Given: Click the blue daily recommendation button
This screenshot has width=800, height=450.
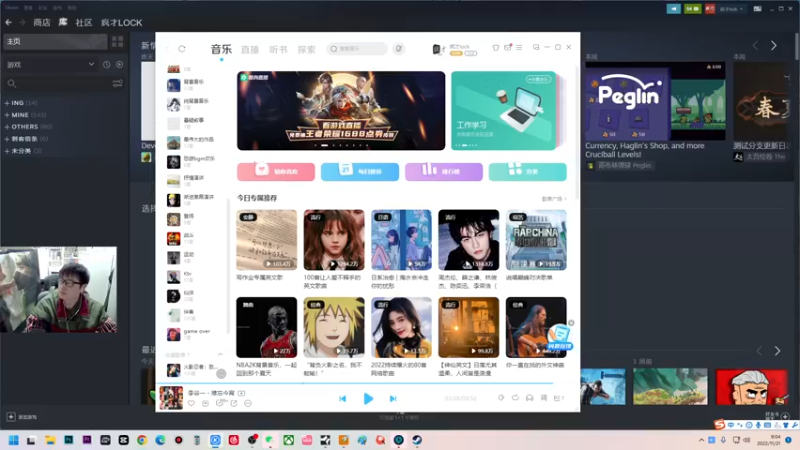Looking at the screenshot, I should click(x=360, y=171).
